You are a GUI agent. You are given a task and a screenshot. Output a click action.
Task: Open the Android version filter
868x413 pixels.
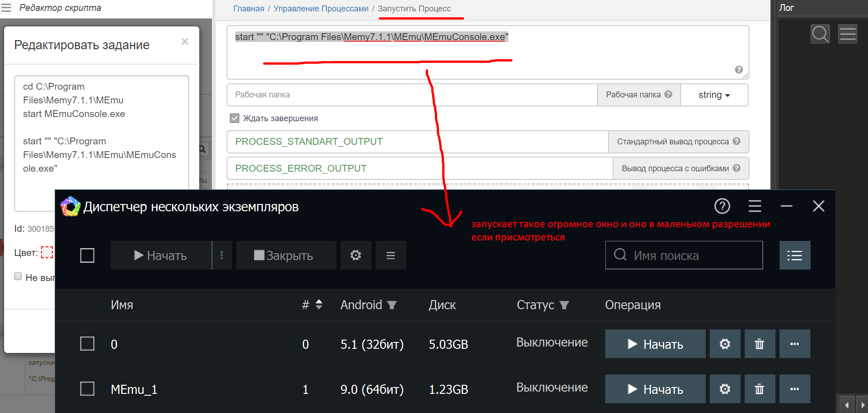pos(392,305)
